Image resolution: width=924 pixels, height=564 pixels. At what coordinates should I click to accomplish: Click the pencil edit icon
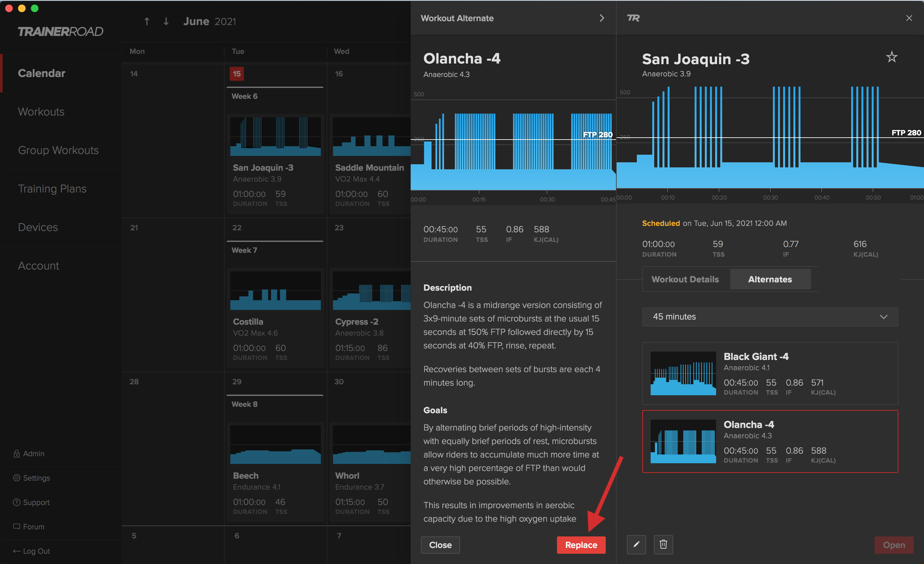637,544
